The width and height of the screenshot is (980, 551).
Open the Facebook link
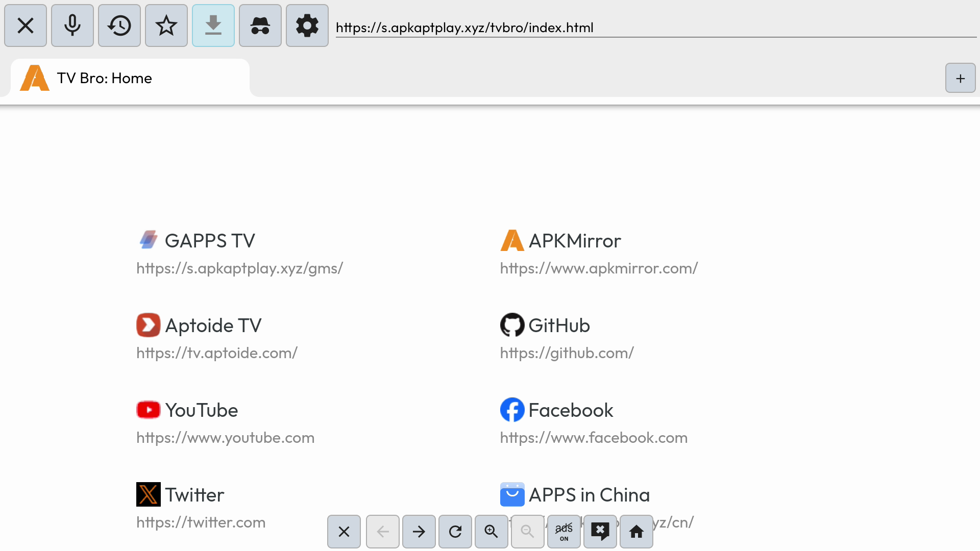[571, 410]
